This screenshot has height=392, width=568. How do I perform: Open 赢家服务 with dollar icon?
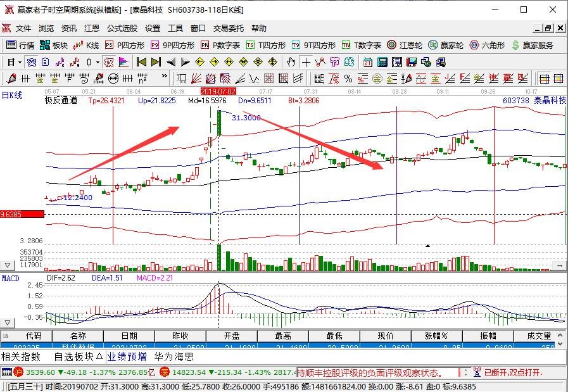tap(533, 46)
